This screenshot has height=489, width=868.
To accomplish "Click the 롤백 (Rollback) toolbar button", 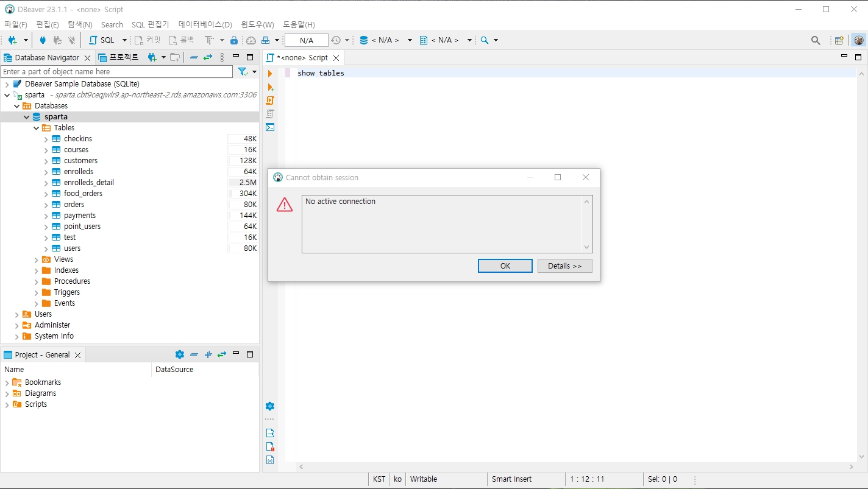I will (x=181, y=40).
